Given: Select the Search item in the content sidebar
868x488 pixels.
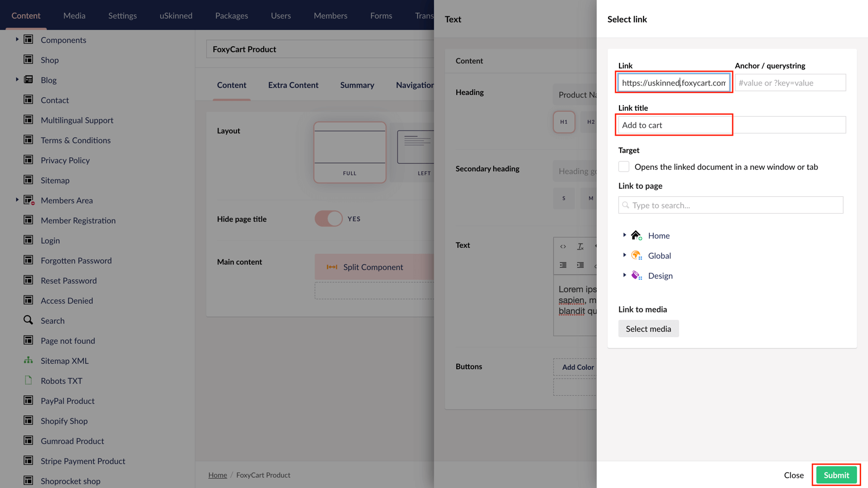Looking at the screenshot, I should (52, 320).
